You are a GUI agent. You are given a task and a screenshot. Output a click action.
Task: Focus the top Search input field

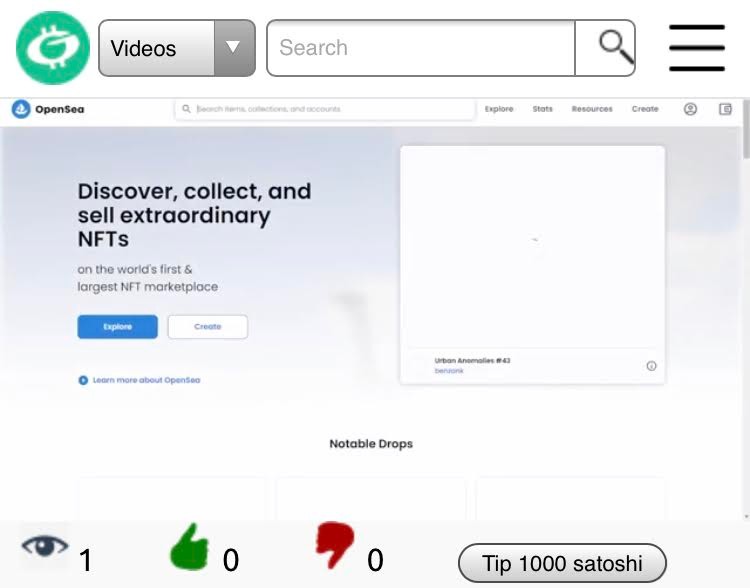pos(420,48)
